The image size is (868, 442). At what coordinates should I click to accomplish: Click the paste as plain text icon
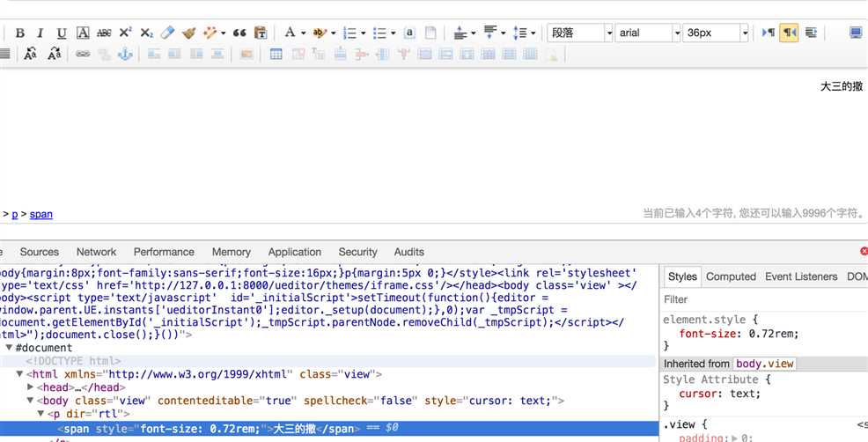click(261, 33)
